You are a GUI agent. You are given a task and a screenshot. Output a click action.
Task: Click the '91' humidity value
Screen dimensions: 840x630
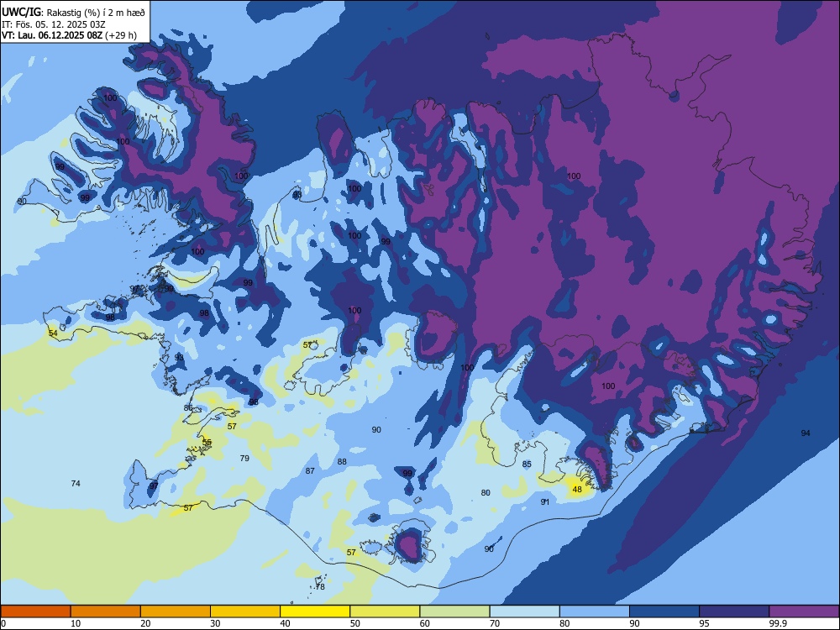pos(545,502)
